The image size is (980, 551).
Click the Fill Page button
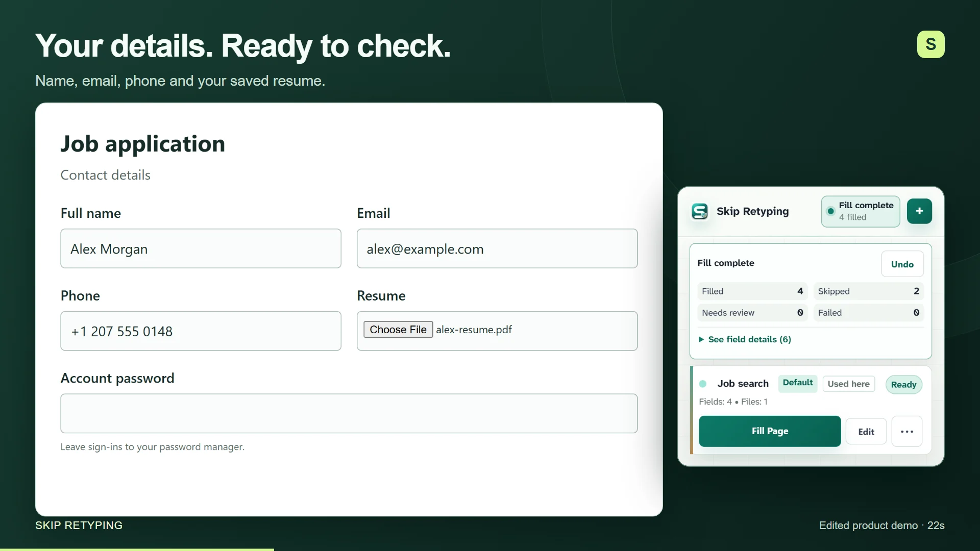click(770, 431)
